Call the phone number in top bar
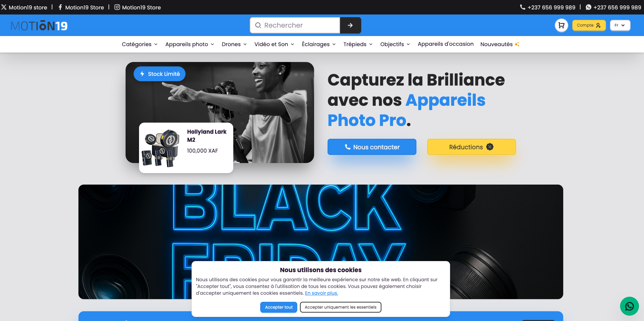The width and height of the screenshot is (644, 321). (548, 7)
